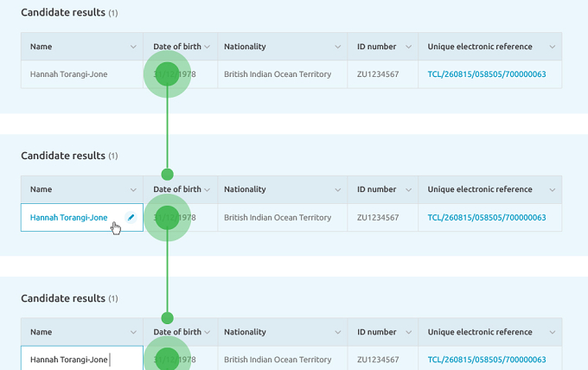Image resolution: width=588 pixels, height=370 pixels.
Task: Click the pencil edit icon beside Hannah Torangi-Jone
Action: click(131, 217)
